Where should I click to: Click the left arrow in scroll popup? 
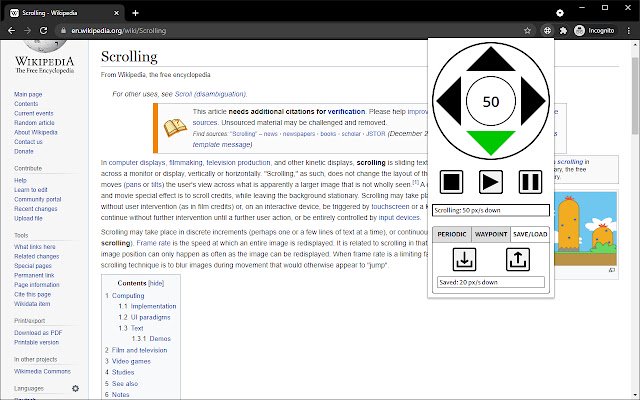point(449,101)
